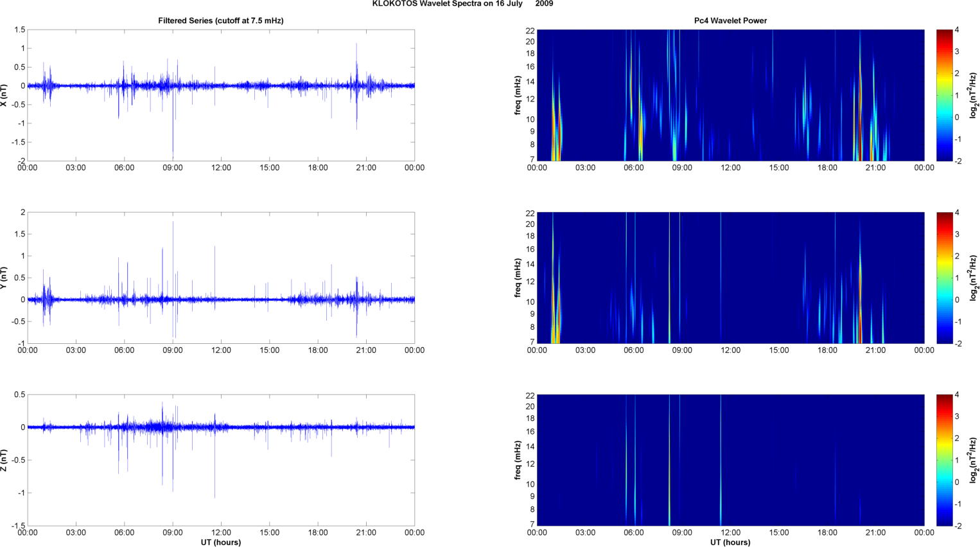Click log2(nT²/Hz) label beside the top colorbar

coord(974,95)
